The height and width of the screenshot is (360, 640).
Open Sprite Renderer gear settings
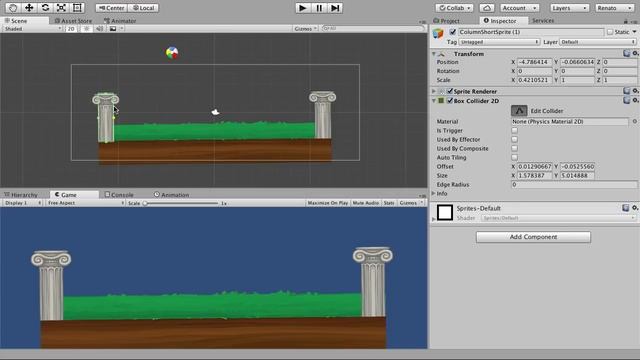(635, 91)
